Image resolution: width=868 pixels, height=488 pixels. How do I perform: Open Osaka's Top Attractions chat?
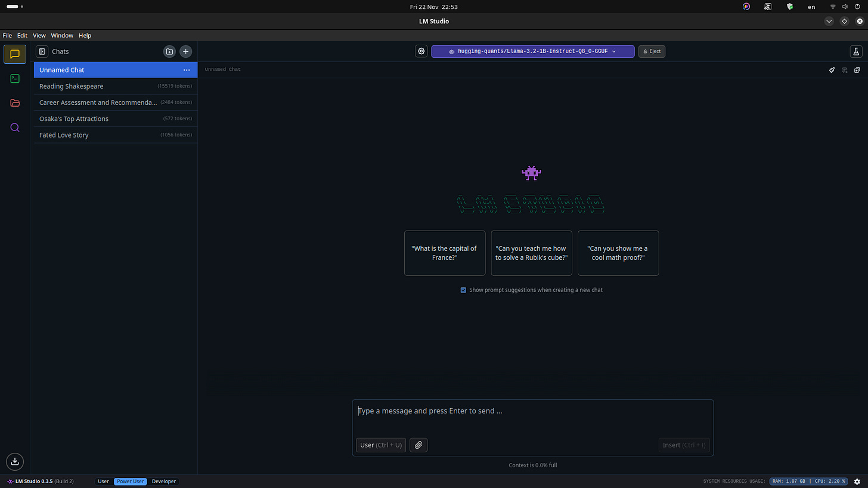(116, 119)
